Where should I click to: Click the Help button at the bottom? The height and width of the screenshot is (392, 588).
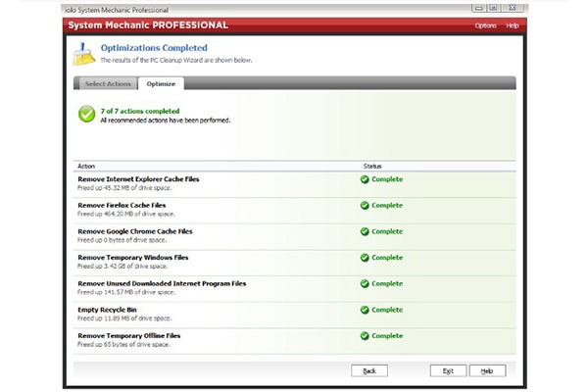point(487,370)
